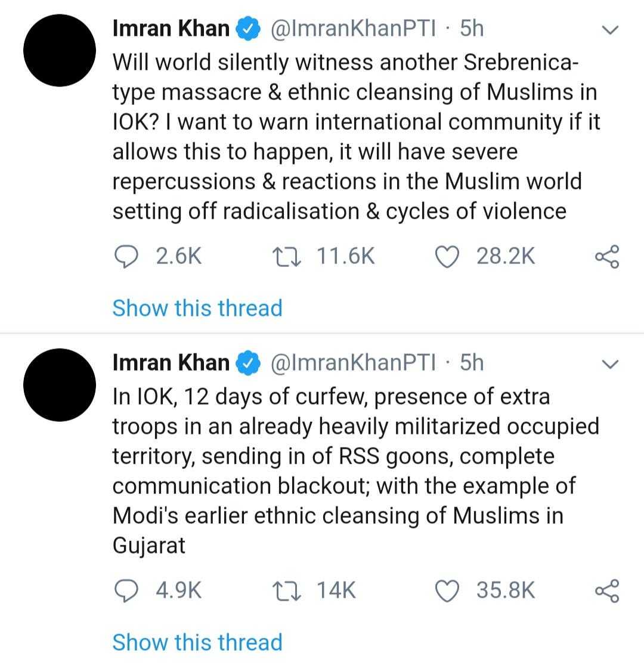Open the tweet text about curfew in IOK
The width and height of the screenshot is (644, 665).
tap(356, 471)
